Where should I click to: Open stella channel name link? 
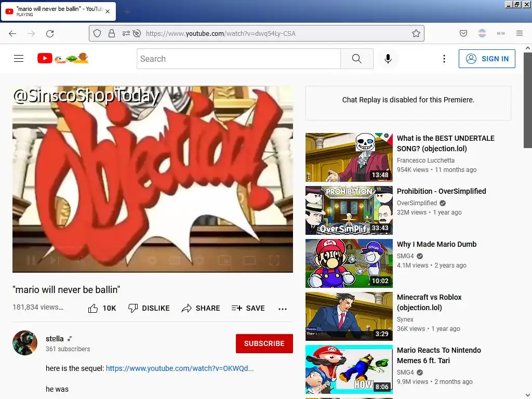tap(55, 339)
